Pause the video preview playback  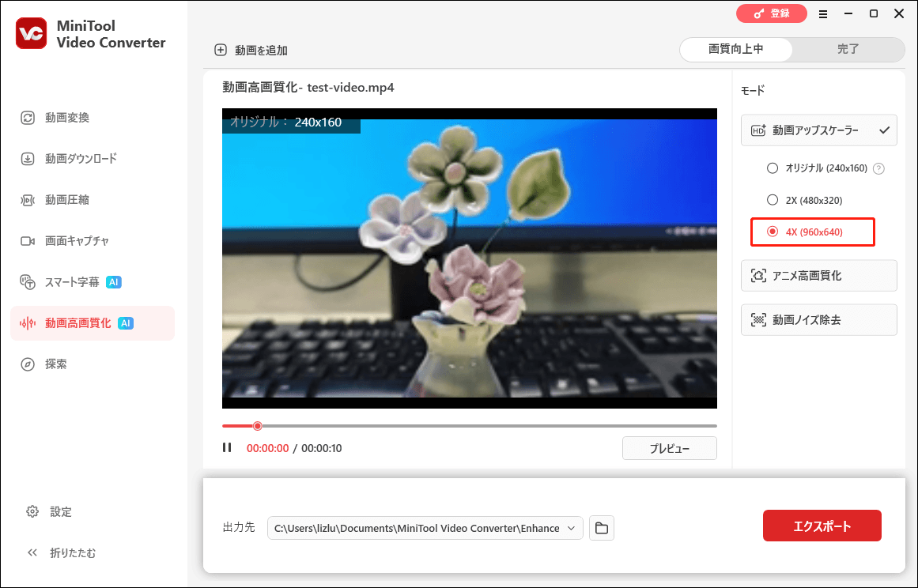(x=227, y=447)
